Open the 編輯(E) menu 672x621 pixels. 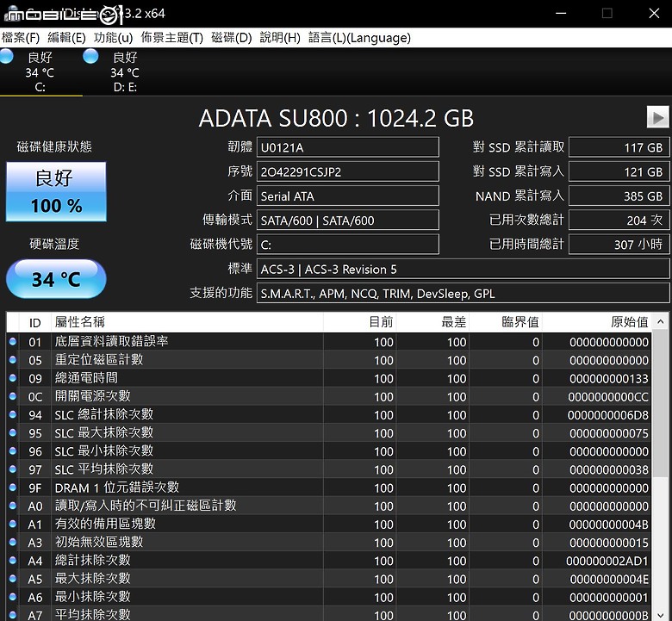pyautogui.click(x=66, y=38)
